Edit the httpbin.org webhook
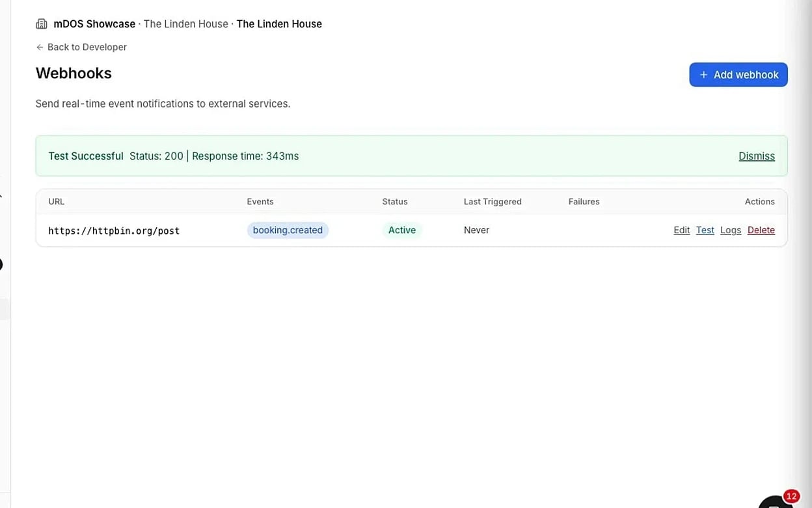The image size is (812, 508). coord(682,231)
